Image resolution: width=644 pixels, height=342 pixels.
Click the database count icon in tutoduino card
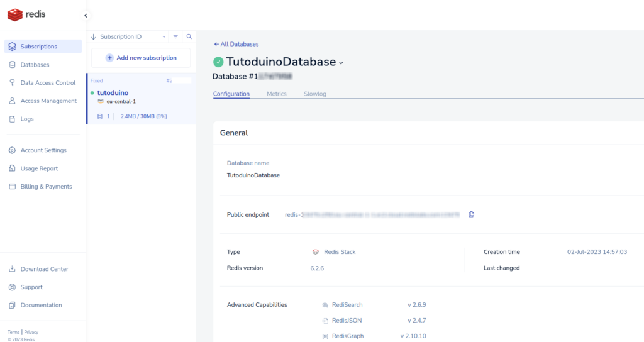click(x=100, y=116)
